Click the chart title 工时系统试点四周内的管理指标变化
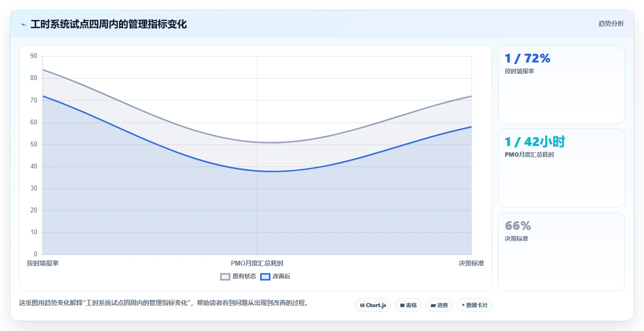Screen dimensions: 644x331 click(108, 24)
